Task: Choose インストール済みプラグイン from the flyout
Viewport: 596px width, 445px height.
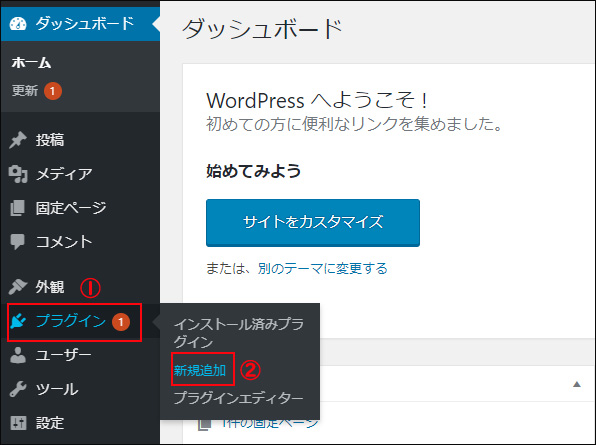Action: click(239, 333)
